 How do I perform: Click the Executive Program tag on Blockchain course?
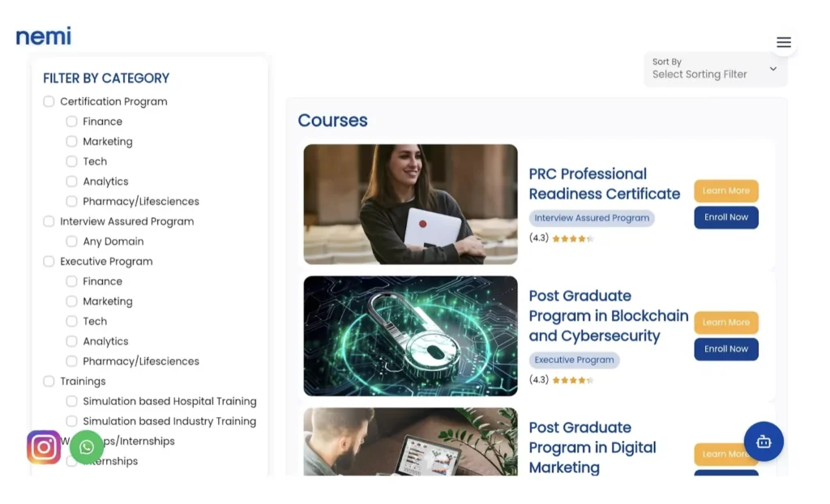[574, 359]
